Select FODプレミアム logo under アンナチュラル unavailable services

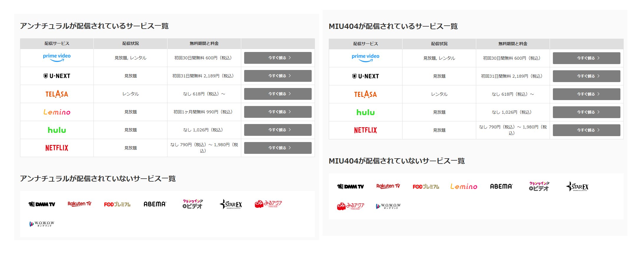point(117,204)
